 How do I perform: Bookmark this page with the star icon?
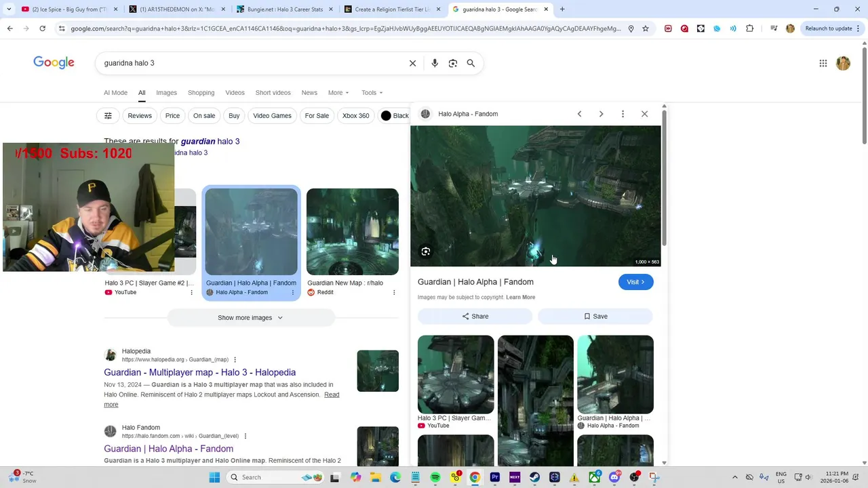tap(646, 28)
